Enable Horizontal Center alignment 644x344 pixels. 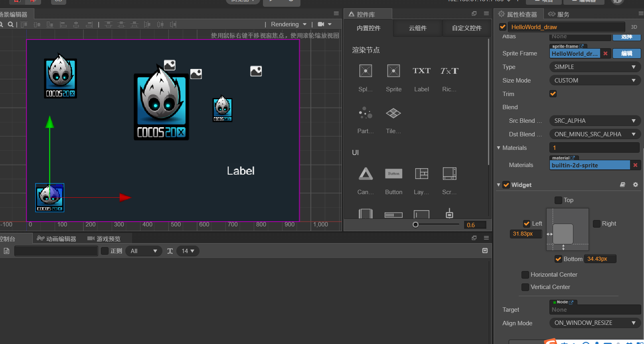click(x=525, y=275)
